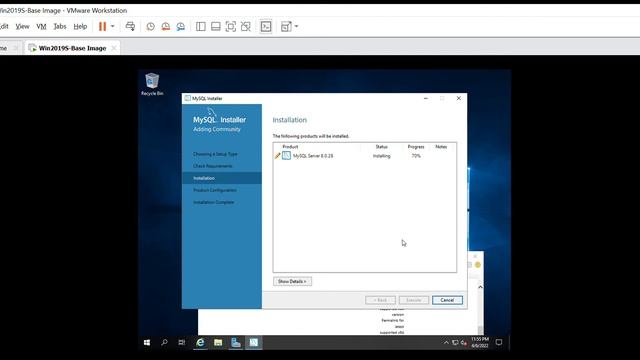Select the Recycle Bin desktop icon

[152, 84]
